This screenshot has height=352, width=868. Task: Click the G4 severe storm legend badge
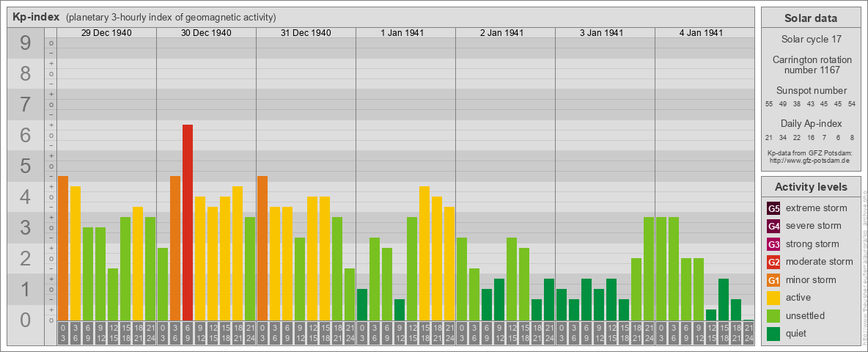pos(773,226)
